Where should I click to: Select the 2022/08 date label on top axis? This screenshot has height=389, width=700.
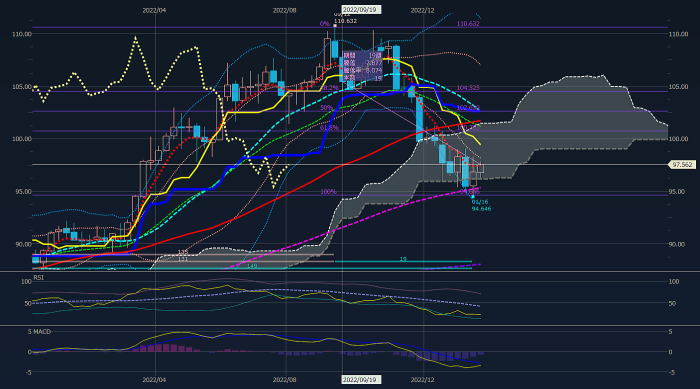(284, 10)
